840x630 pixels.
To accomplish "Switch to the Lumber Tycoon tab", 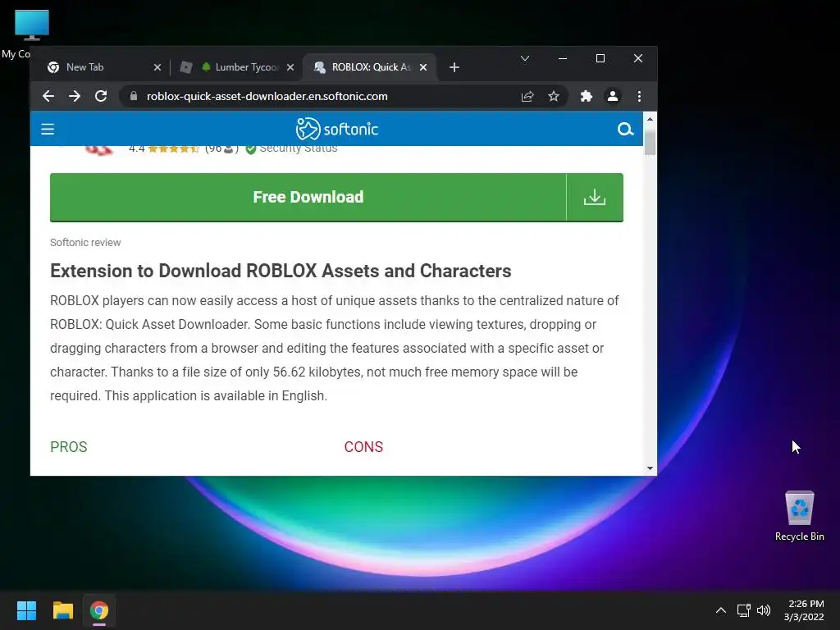I will click(x=237, y=67).
